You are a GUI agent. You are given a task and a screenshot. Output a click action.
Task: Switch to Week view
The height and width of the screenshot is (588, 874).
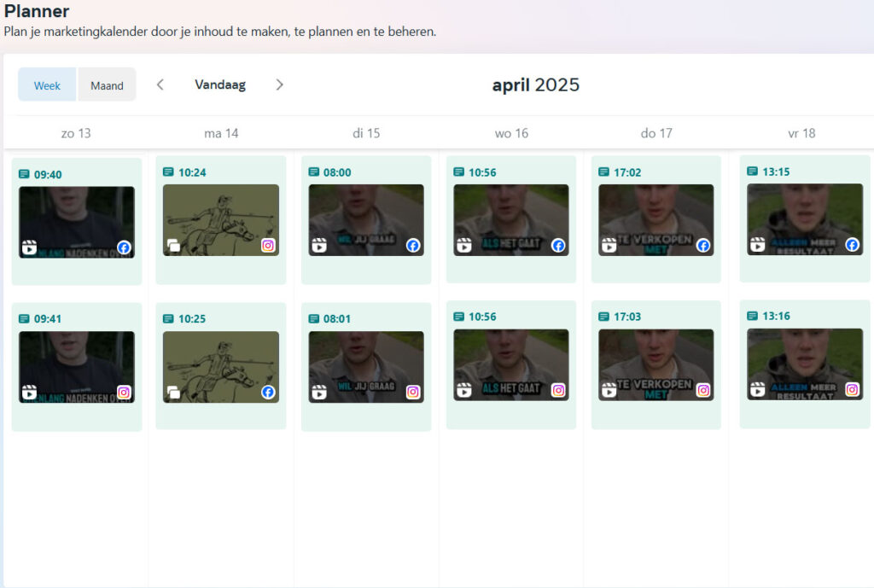(x=47, y=85)
